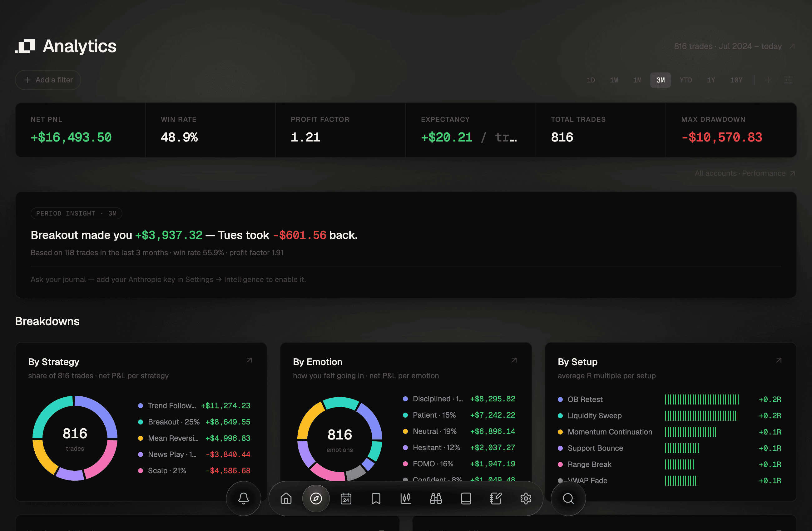Expand By Strategy card arrow

click(x=249, y=360)
